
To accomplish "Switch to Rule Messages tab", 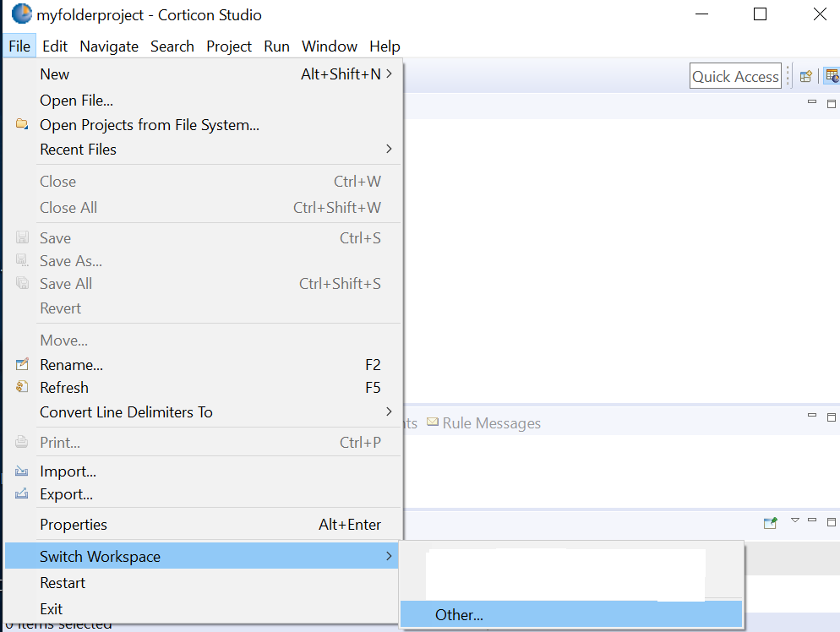I will pyautogui.click(x=483, y=423).
